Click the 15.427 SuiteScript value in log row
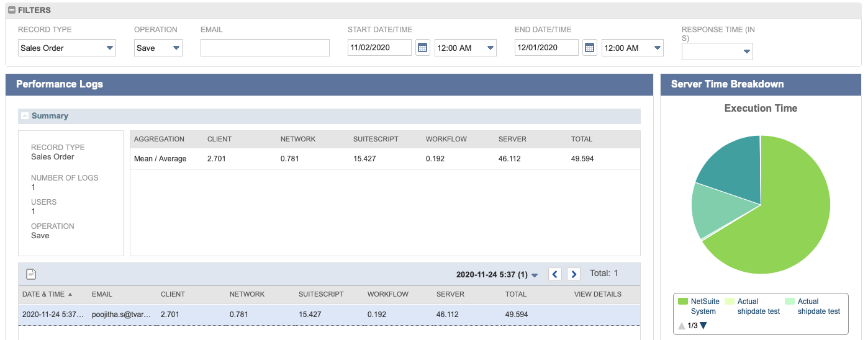The width and height of the screenshot is (868, 340). pos(310,315)
